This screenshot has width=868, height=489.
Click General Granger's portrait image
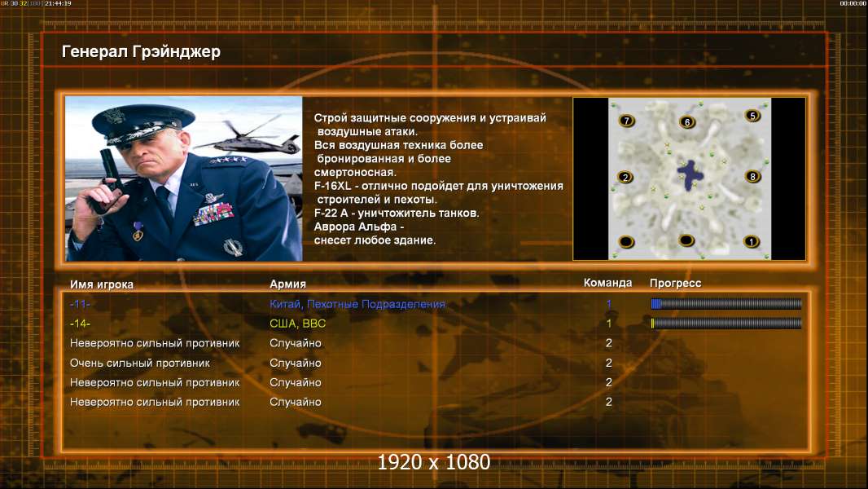184,178
